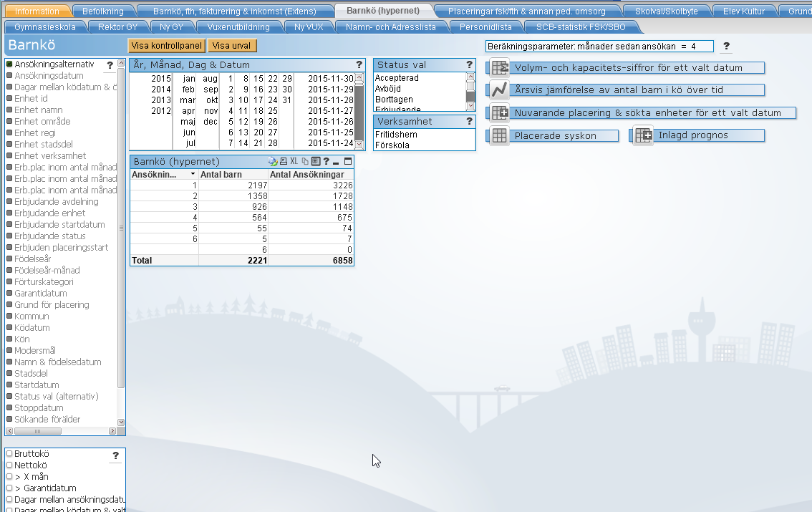Open help for Beräkningsparameter field
812x512 pixels.
[x=726, y=46]
